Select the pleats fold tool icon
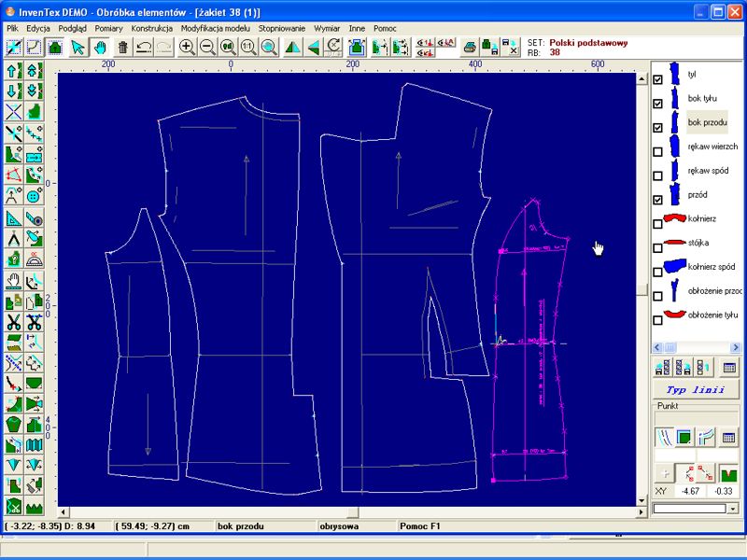This screenshot has width=747, height=560. (x=34, y=445)
